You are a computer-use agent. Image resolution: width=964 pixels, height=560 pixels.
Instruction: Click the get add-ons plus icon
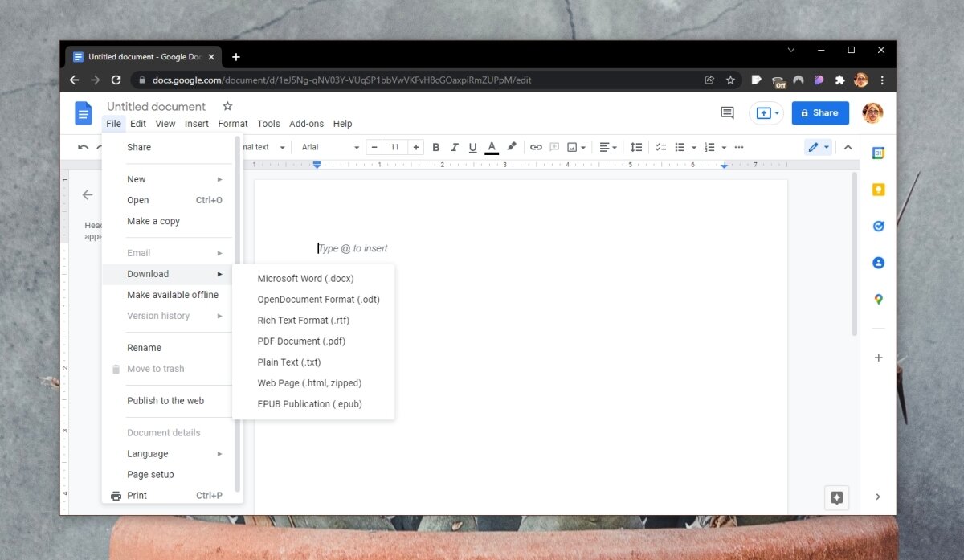[x=879, y=358]
